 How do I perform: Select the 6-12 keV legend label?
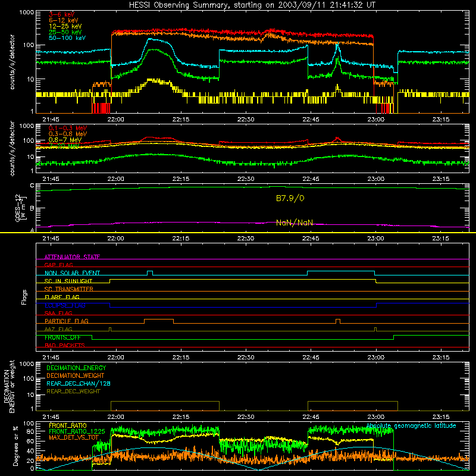point(64,20)
